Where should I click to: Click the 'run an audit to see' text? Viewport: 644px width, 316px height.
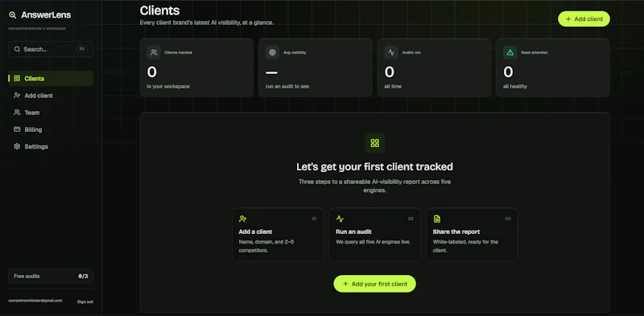(x=287, y=87)
